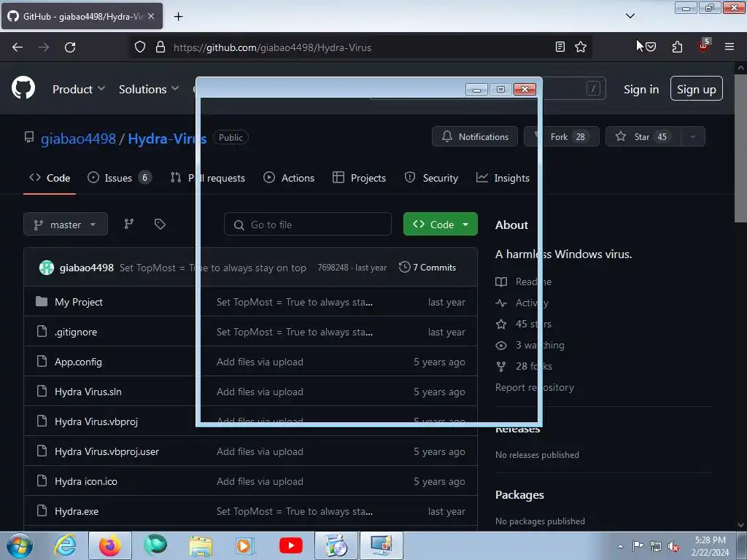
Task: Click Sign in link
Action: (x=641, y=89)
